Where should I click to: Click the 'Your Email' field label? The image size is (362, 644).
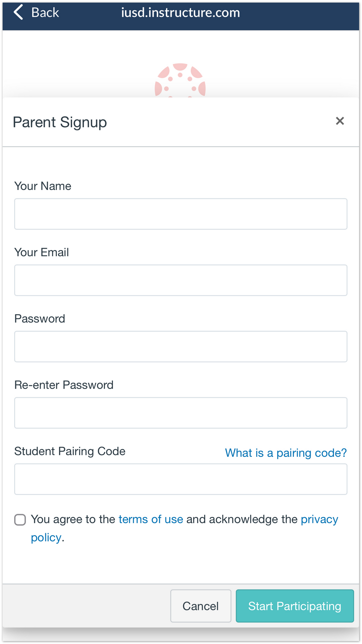point(41,252)
